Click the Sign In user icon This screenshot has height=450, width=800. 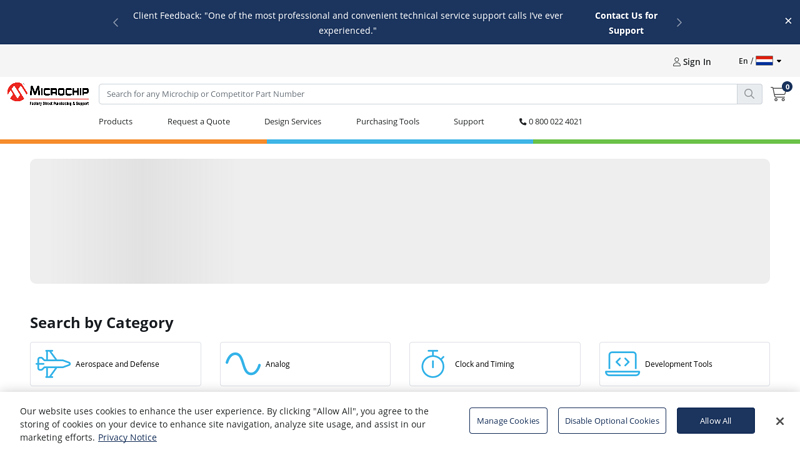point(677,62)
